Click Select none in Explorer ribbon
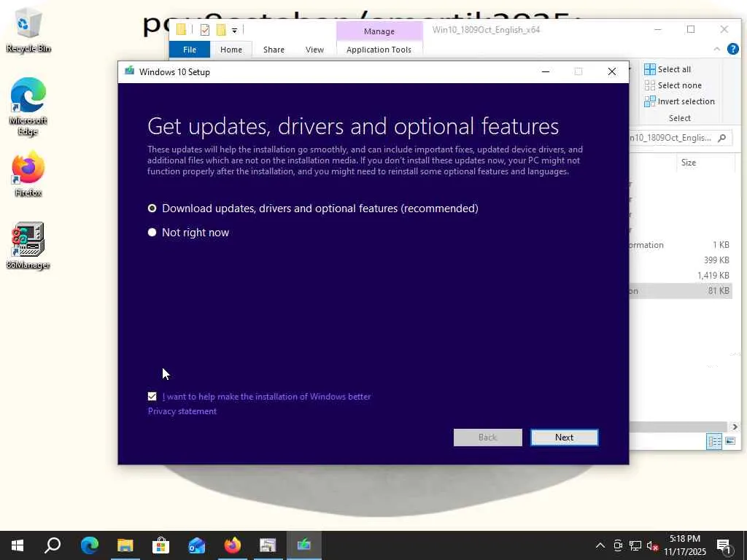The image size is (747, 560). [673, 85]
